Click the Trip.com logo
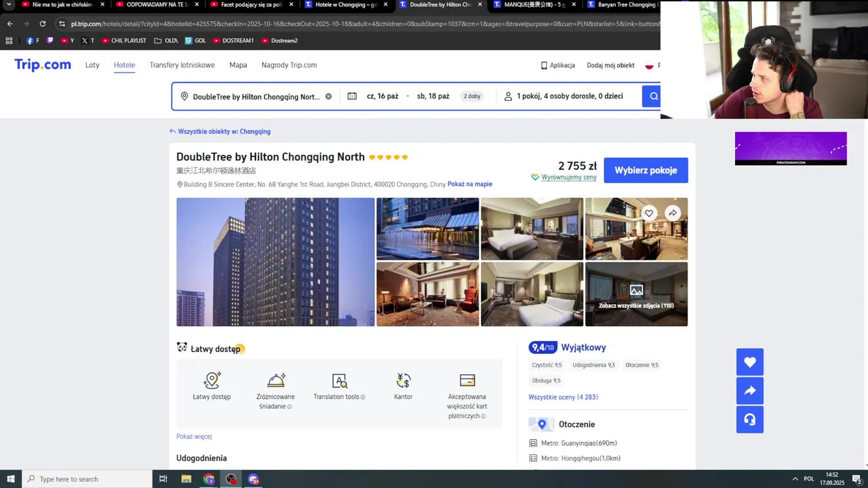 43,65
